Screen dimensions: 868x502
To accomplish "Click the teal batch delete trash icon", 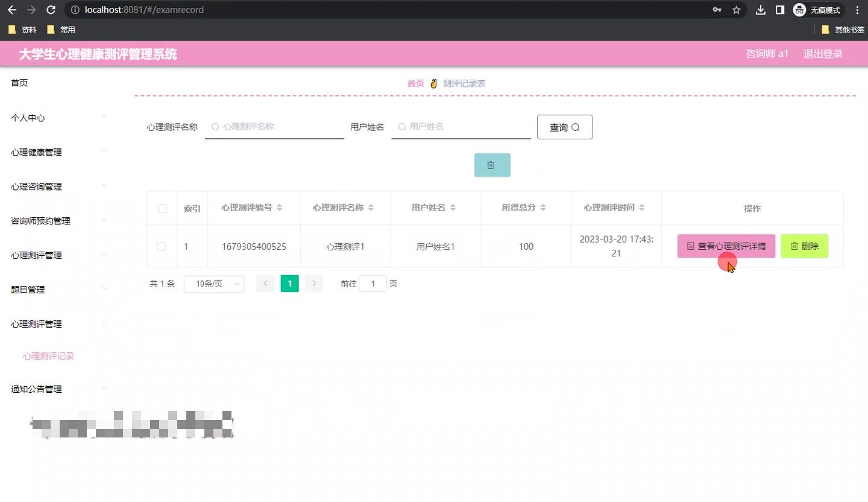I will pos(492,164).
